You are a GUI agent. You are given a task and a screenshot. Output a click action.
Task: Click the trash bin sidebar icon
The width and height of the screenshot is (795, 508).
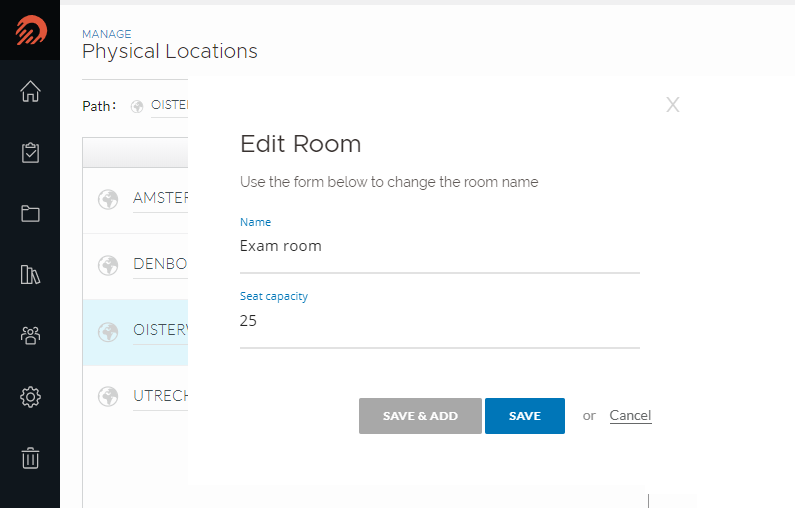[30, 458]
